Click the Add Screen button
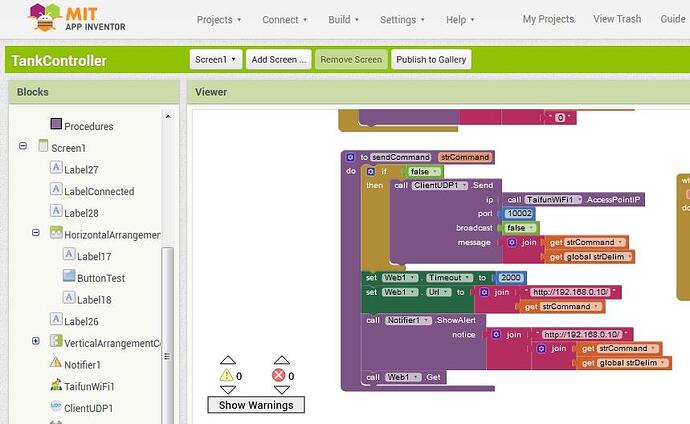Screen dimensions: 690x424 coord(279,59)
